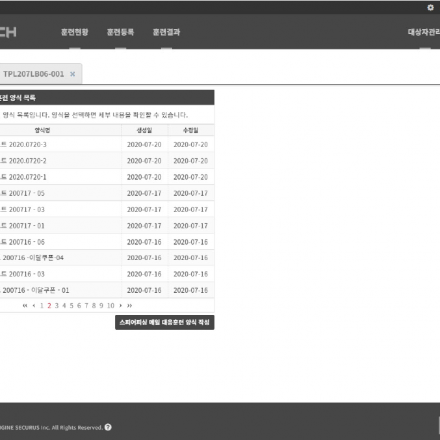Image resolution: width=440 pixels, height=440 pixels.
Task: Select the 2020.0720-3 template row
Action: click(107, 144)
